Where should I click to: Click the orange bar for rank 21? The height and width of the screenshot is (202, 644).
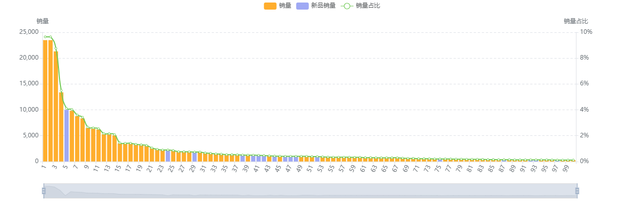pyautogui.click(x=152, y=155)
